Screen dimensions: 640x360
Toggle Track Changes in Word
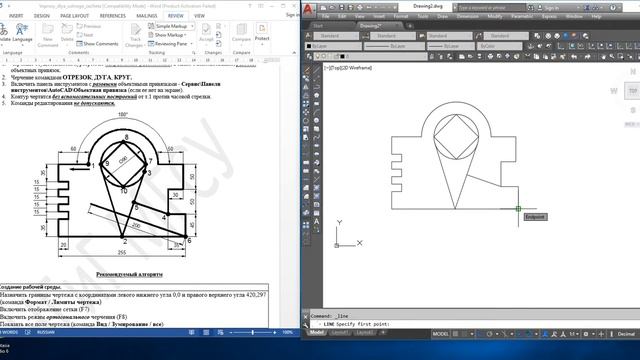pyautogui.click(x=135, y=35)
